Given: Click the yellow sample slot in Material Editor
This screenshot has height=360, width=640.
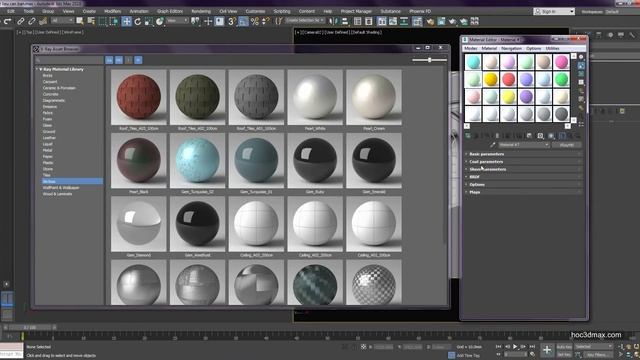Looking at the screenshot, I should pos(491,79).
